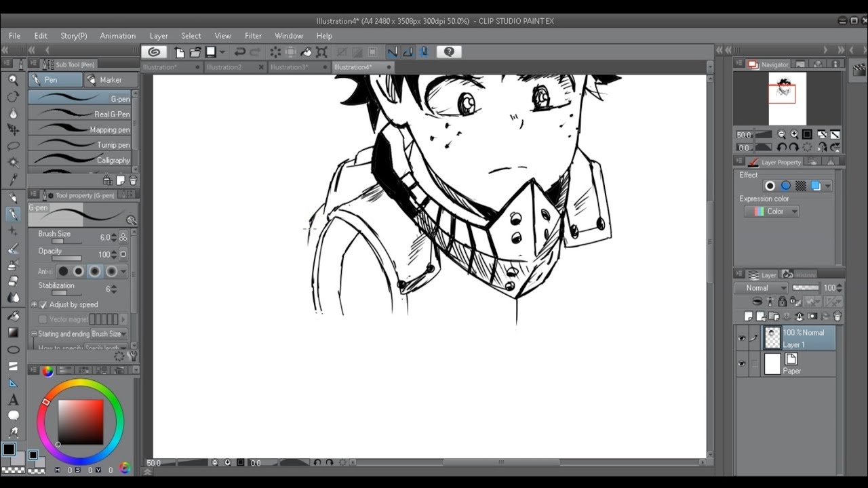Open Expression color Color dropdown
The image size is (868, 488).
772,211
